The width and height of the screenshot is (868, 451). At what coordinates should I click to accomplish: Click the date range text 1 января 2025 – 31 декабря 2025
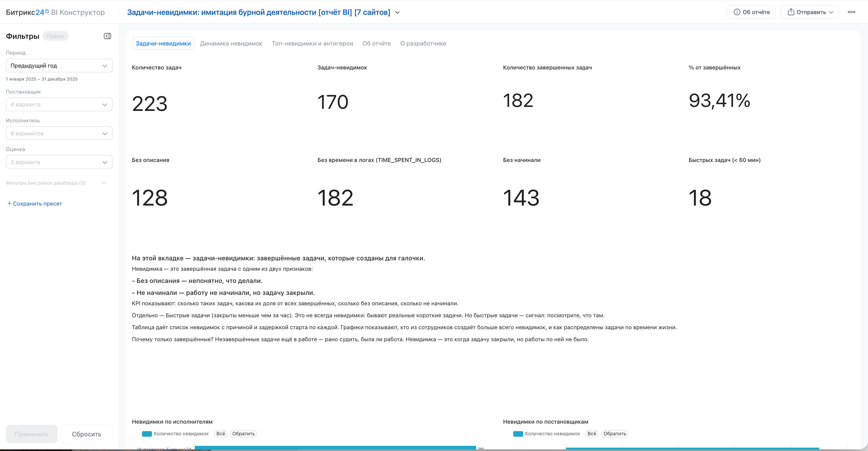(x=42, y=79)
